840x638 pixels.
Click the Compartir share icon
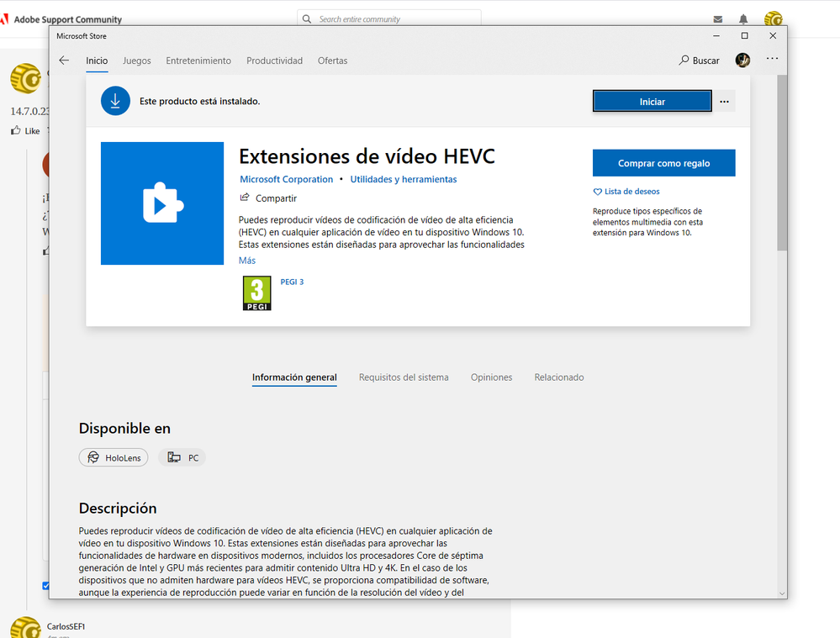pos(245,198)
